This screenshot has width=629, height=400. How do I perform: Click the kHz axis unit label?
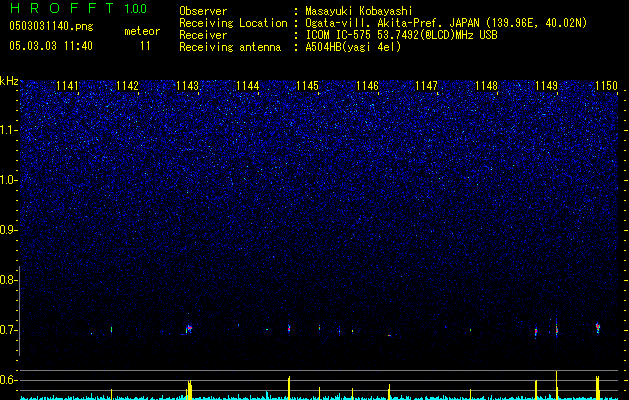click(9, 81)
